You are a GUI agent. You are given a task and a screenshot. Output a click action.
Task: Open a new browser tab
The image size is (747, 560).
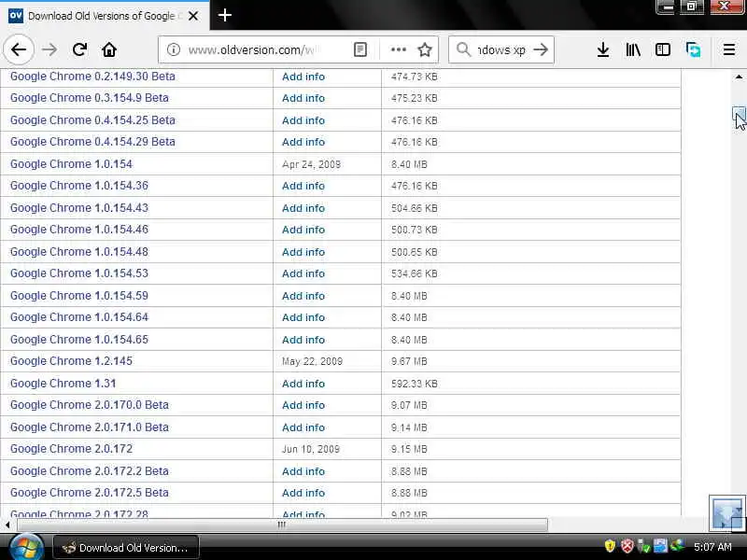224,15
